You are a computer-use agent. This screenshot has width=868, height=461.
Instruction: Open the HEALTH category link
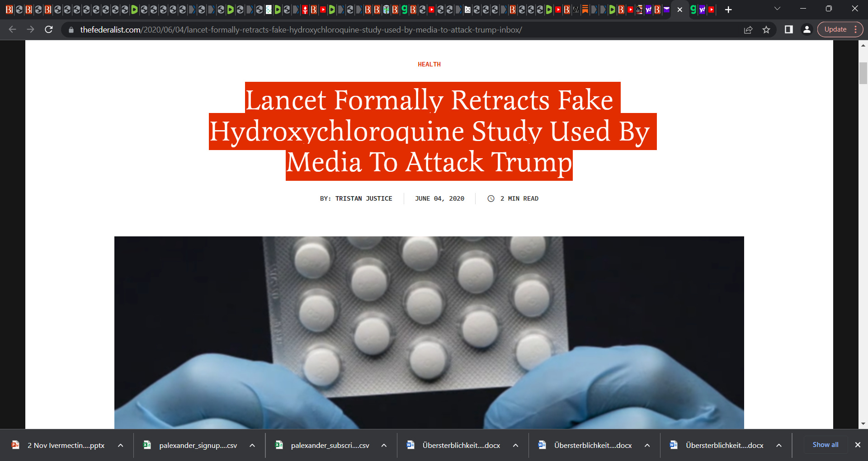point(429,64)
